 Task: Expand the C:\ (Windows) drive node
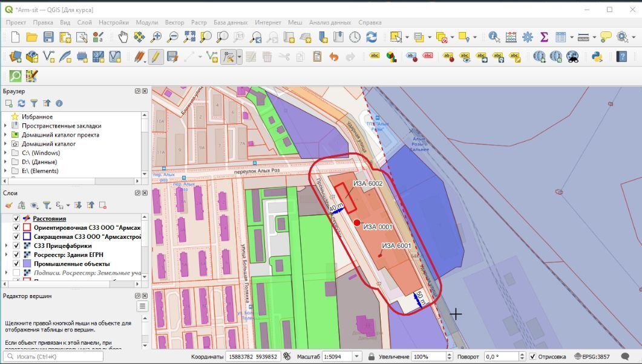pos(6,153)
